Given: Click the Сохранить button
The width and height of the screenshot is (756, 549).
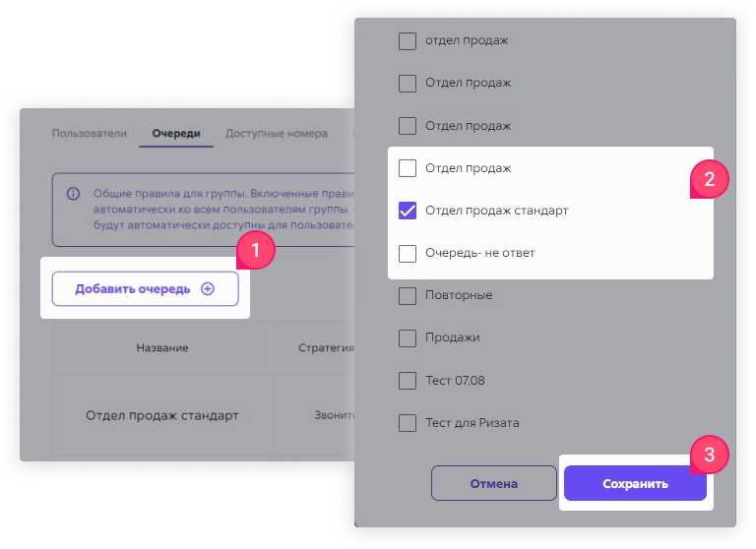Looking at the screenshot, I should click(x=635, y=483).
